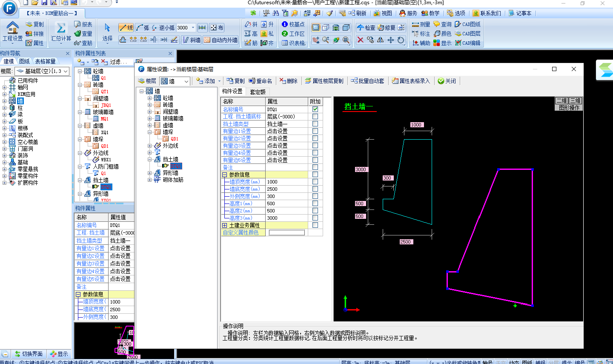Image resolution: width=613 pixels, height=364 pixels.
Task: Collapse the 参数信息 group in dialog
Action: (225, 175)
